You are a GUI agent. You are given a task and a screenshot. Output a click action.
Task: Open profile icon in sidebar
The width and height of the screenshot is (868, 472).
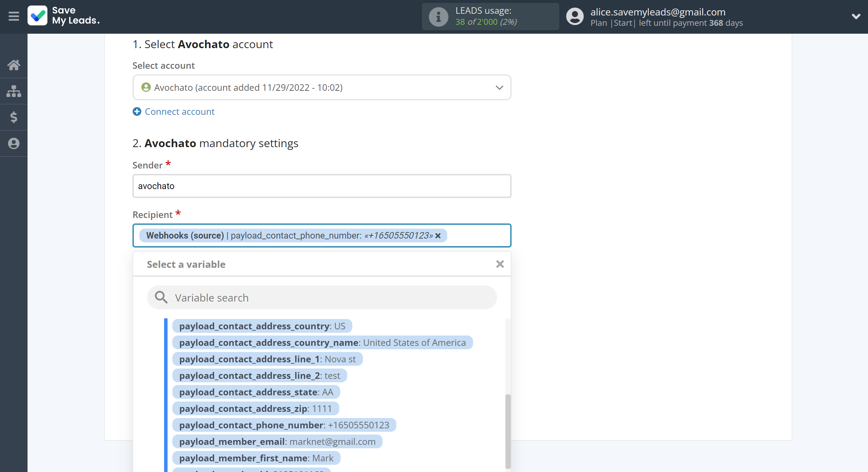pyautogui.click(x=14, y=143)
